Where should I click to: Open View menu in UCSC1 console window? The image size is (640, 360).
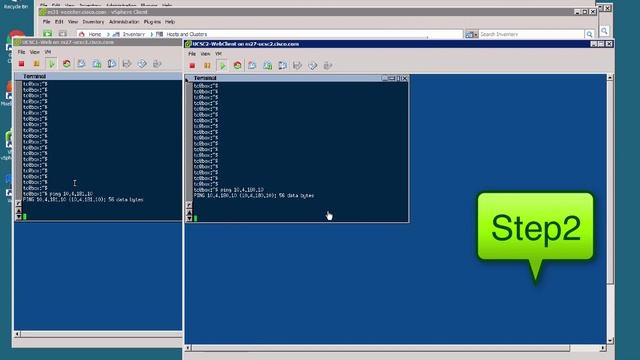[35, 52]
